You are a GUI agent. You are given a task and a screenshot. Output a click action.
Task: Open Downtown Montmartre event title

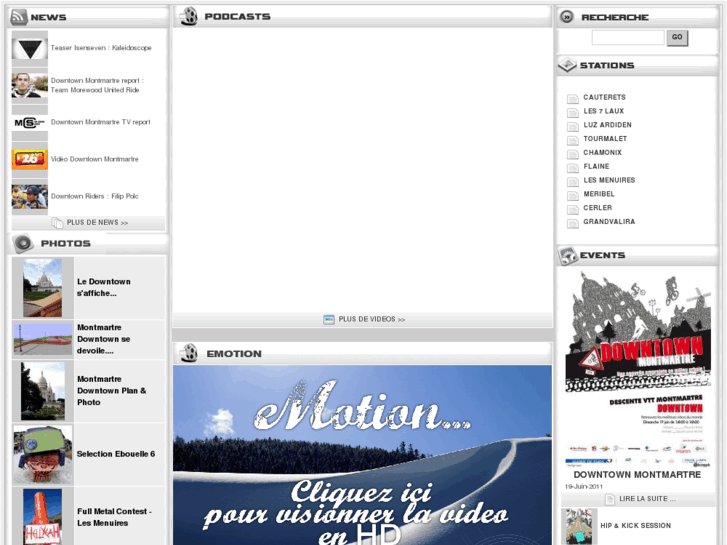[637, 474]
